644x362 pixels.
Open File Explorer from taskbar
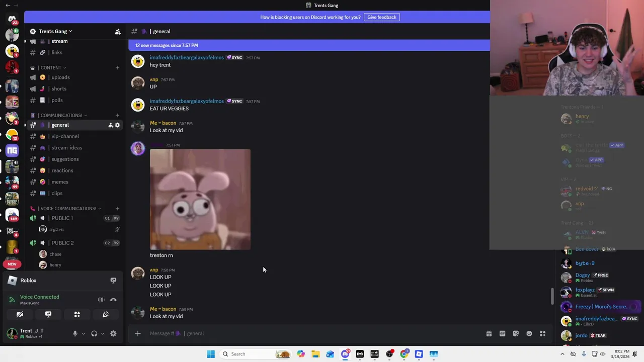(x=315, y=354)
